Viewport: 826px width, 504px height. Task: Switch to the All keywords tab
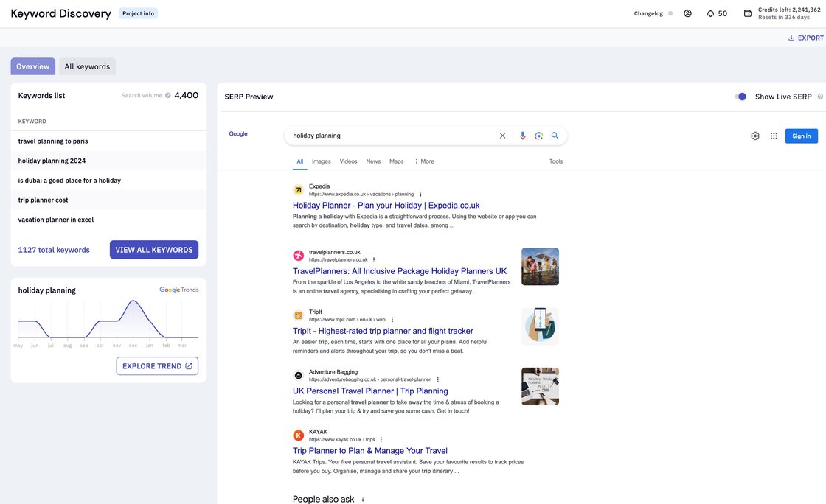coord(87,66)
